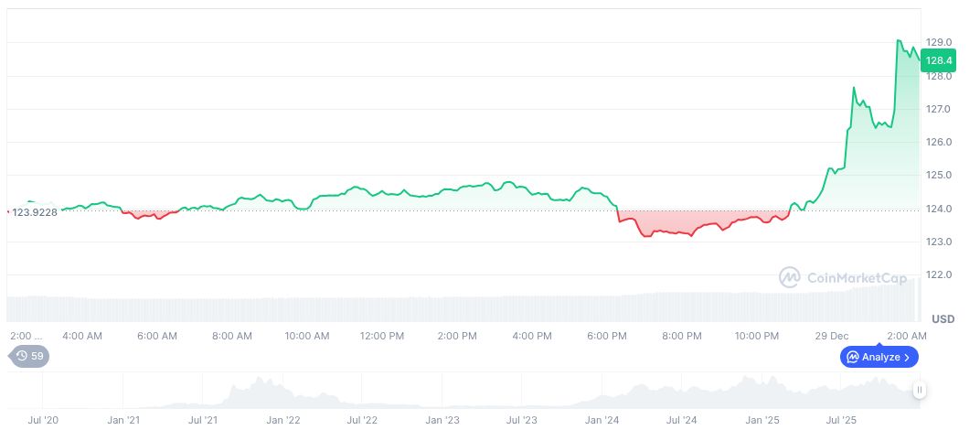Click the blue Analyze button
980x430 pixels.
click(x=879, y=357)
